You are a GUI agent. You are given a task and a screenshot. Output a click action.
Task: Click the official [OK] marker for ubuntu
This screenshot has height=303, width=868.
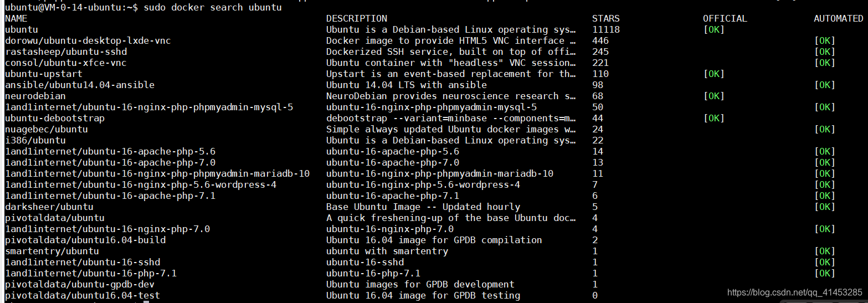tap(713, 29)
